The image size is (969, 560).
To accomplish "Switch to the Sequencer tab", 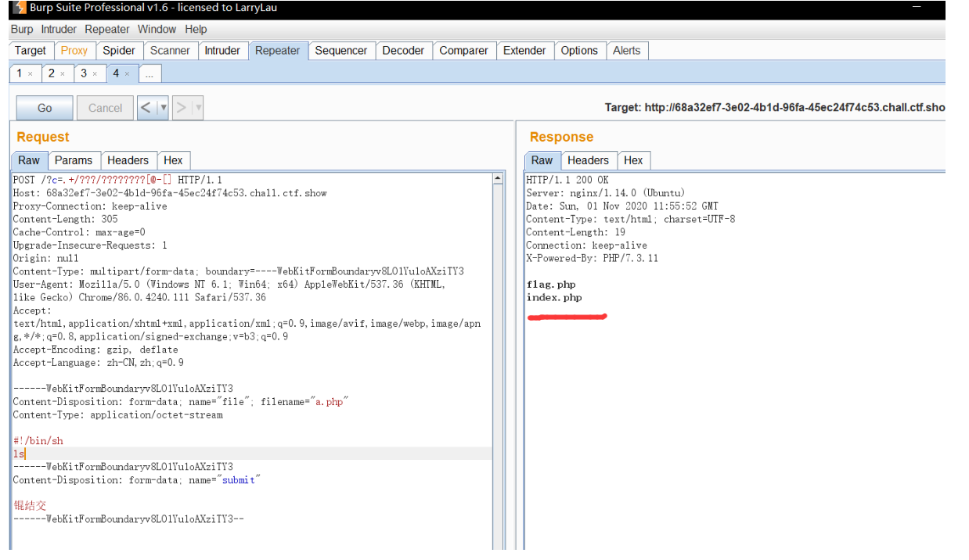I will tap(341, 50).
